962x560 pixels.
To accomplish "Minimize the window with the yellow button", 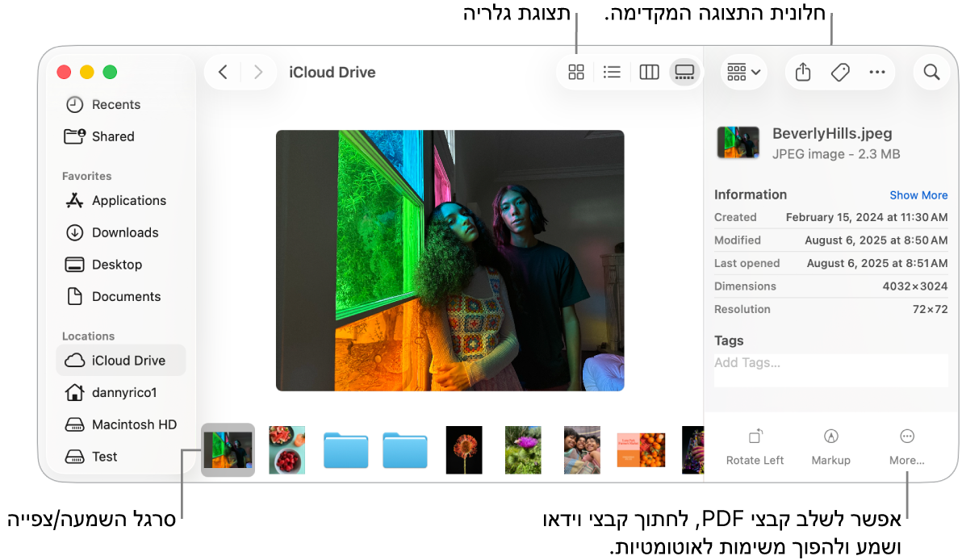I will pos(87,73).
